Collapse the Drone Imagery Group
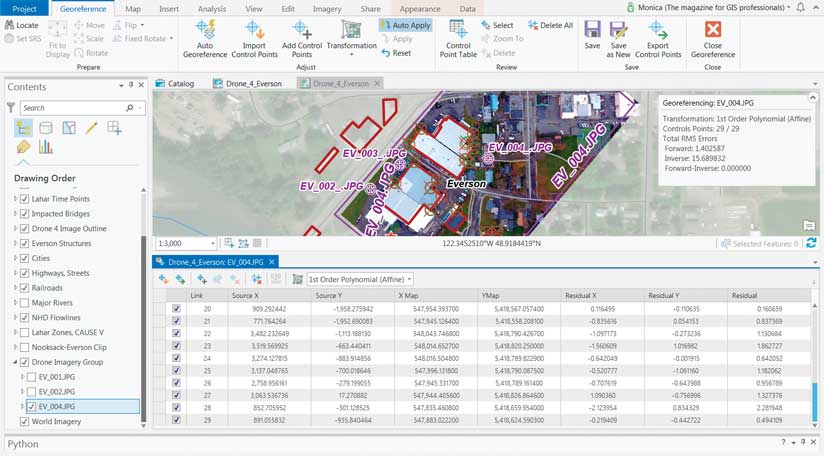824x456 pixels. click(15, 362)
